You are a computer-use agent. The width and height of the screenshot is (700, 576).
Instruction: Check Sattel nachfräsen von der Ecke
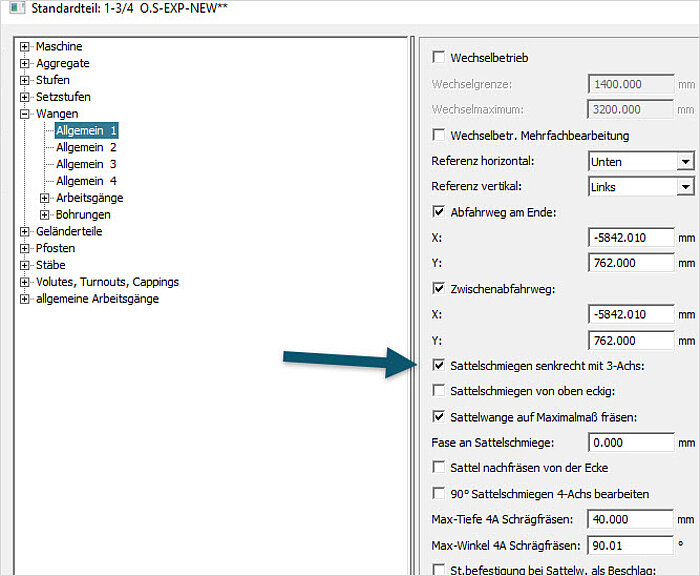coord(438,467)
